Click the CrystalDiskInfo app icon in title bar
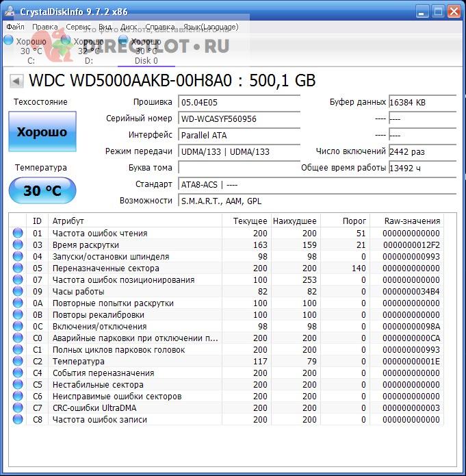 tap(10, 12)
